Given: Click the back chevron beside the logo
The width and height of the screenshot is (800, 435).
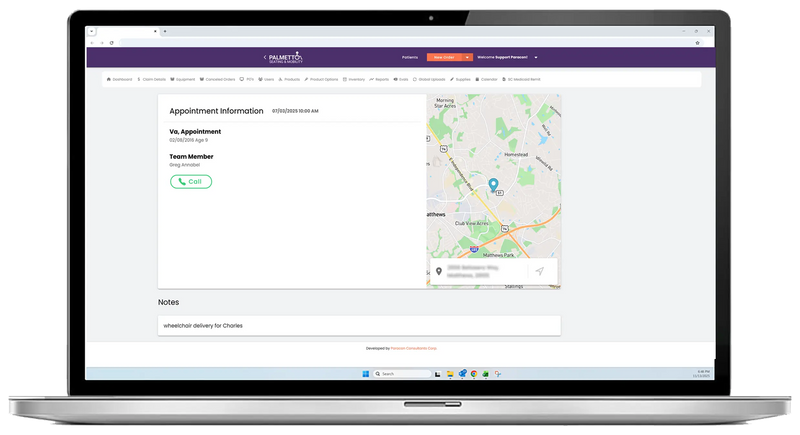Looking at the screenshot, I should (x=264, y=58).
